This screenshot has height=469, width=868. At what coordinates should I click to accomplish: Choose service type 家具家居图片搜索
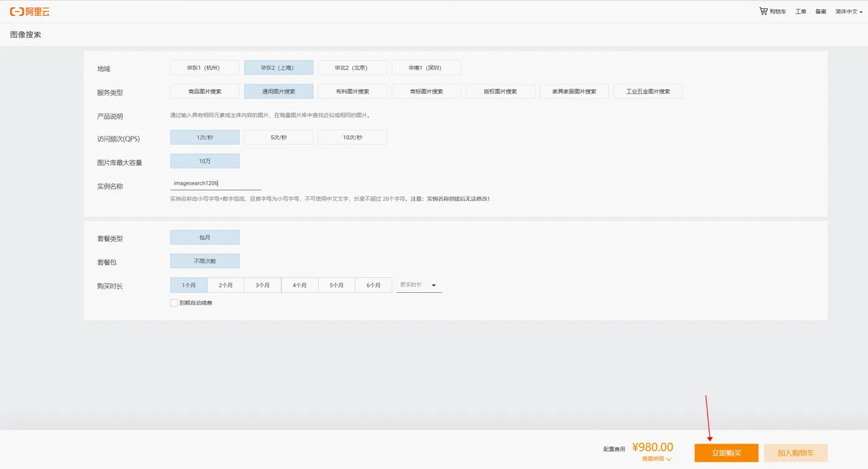(574, 91)
